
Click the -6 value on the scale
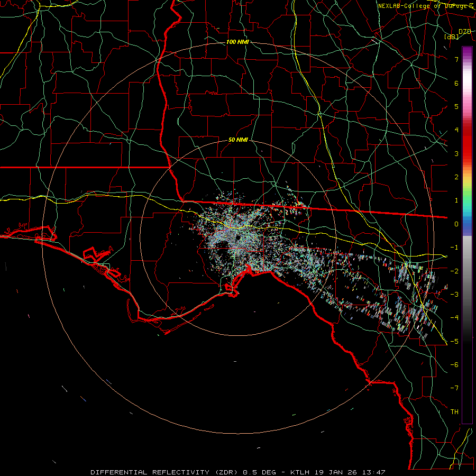pyautogui.click(x=454, y=364)
